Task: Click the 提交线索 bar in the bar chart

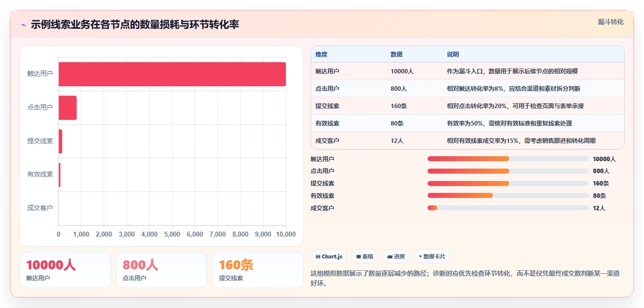Action: click(x=60, y=141)
